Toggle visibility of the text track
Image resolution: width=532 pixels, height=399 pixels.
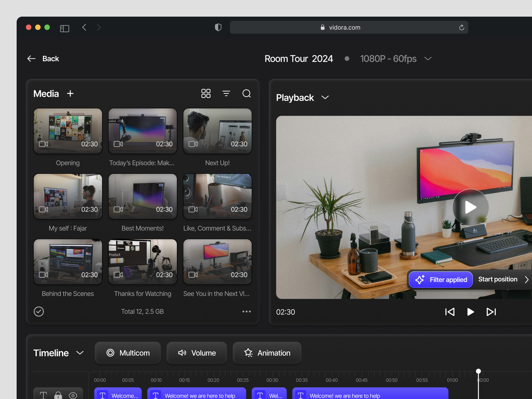(x=73, y=395)
